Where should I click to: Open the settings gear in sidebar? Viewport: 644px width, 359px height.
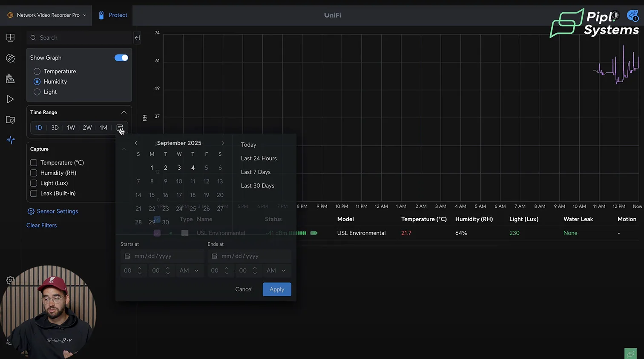click(x=10, y=280)
